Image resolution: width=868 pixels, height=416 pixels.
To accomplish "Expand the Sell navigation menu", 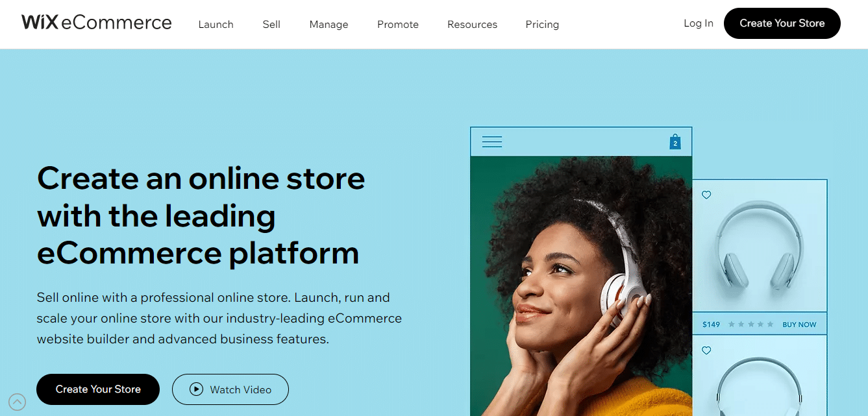I will tap(271, 25).
